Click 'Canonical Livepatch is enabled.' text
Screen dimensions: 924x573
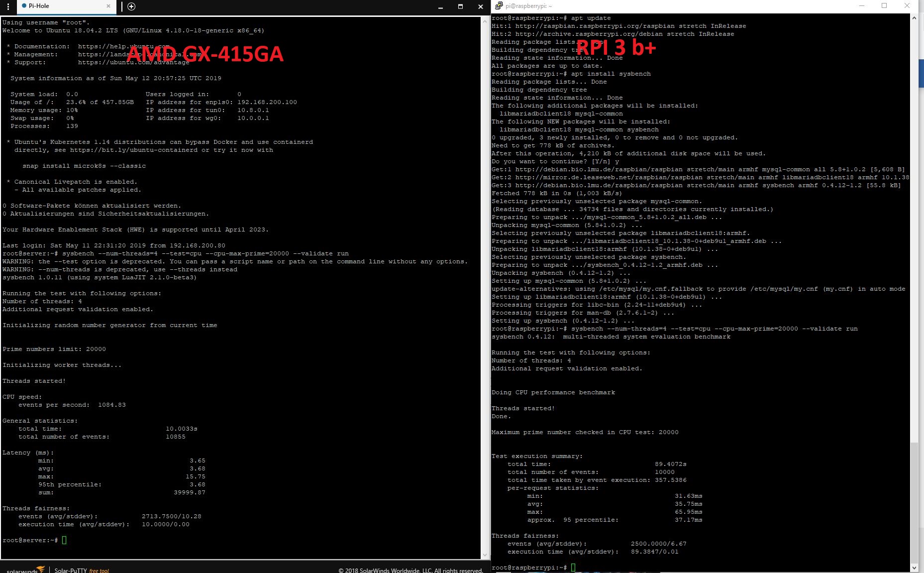click(x=76, y=182)
